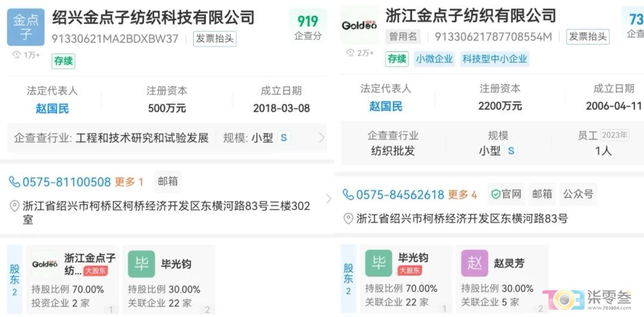644x317 pixels.
Task: Click 邮箱 button beside 0575-81100508
Action: click(x=168, y=181)
